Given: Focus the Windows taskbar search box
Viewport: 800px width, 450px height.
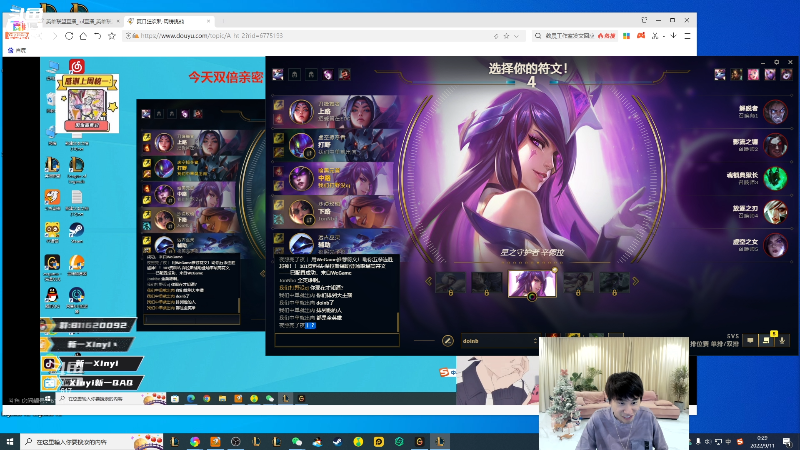Looking at the screenshot, I should tap(92, 441).
